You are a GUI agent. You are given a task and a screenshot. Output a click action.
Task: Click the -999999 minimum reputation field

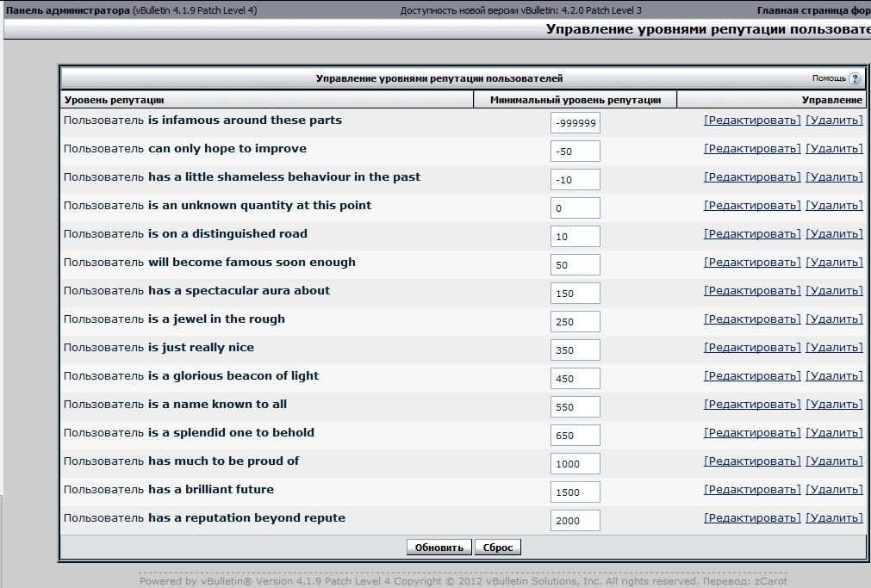[575, 123]
